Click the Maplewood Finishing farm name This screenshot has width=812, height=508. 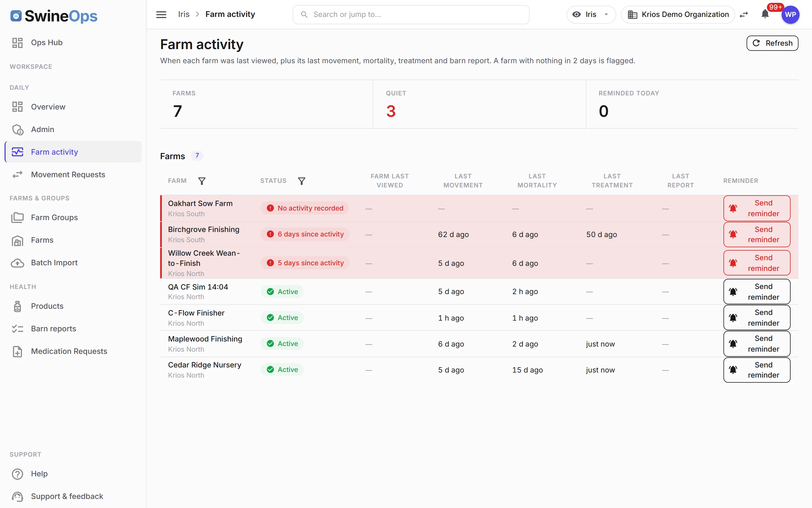pos(205,339)
